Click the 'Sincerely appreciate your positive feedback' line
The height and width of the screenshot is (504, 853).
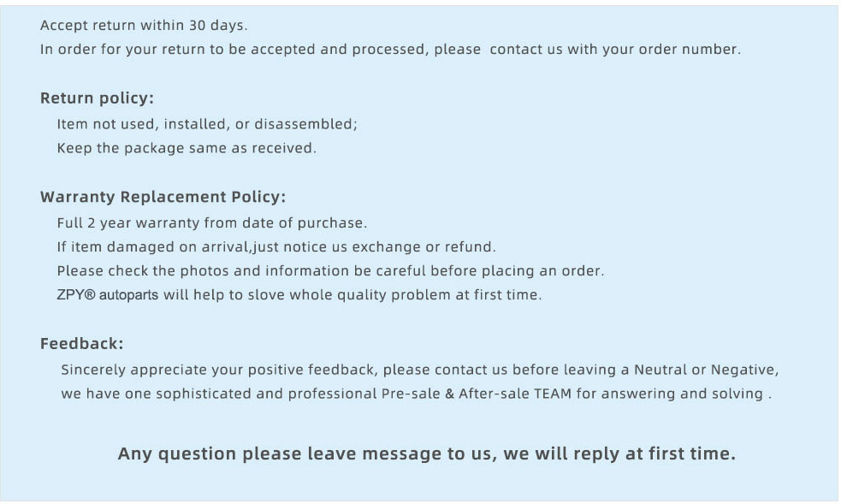pos(420,370)
